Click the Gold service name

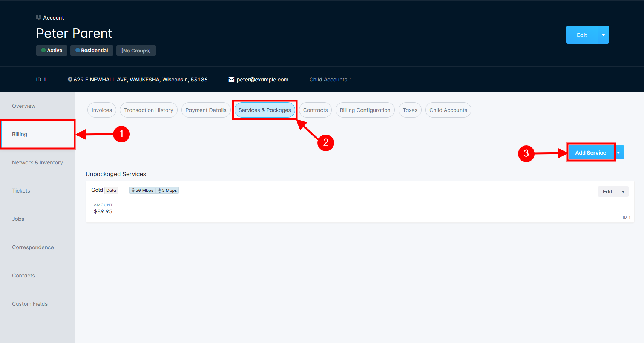97,190
